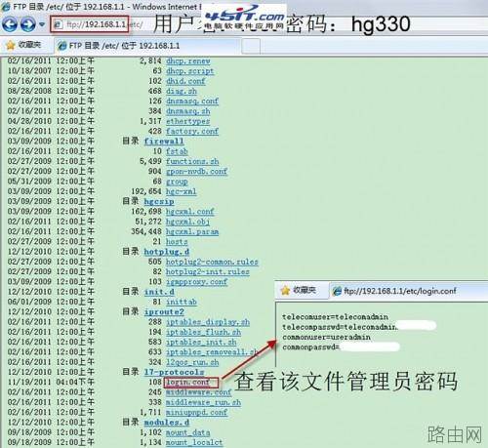
Task: Go forward with the browser Forward arrow
Action: (27, 24)
